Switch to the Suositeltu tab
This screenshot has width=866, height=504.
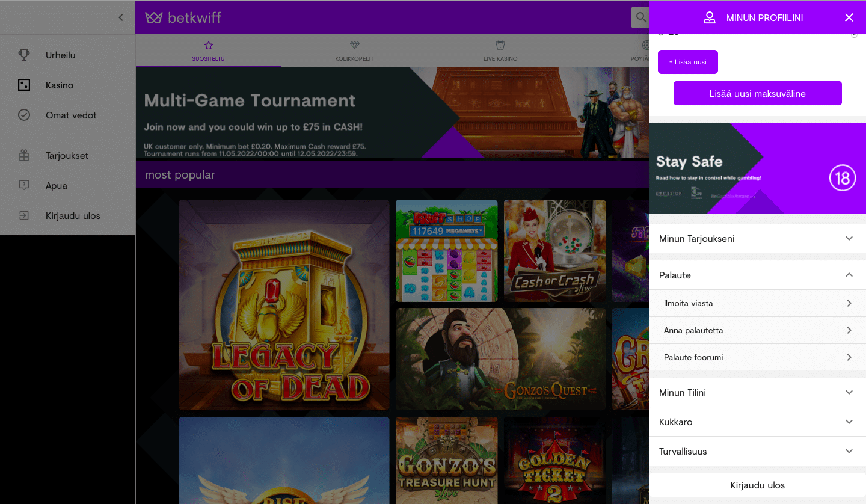coord(209,51)
